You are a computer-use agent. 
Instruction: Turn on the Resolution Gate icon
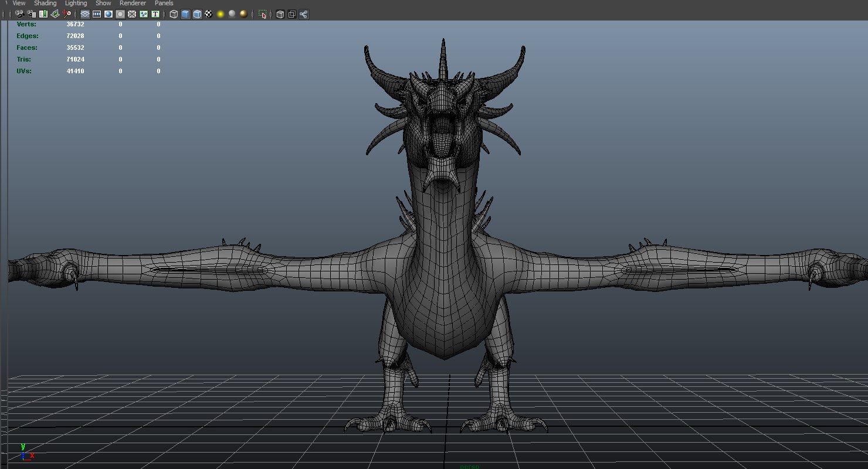click(x=108, y=14)
